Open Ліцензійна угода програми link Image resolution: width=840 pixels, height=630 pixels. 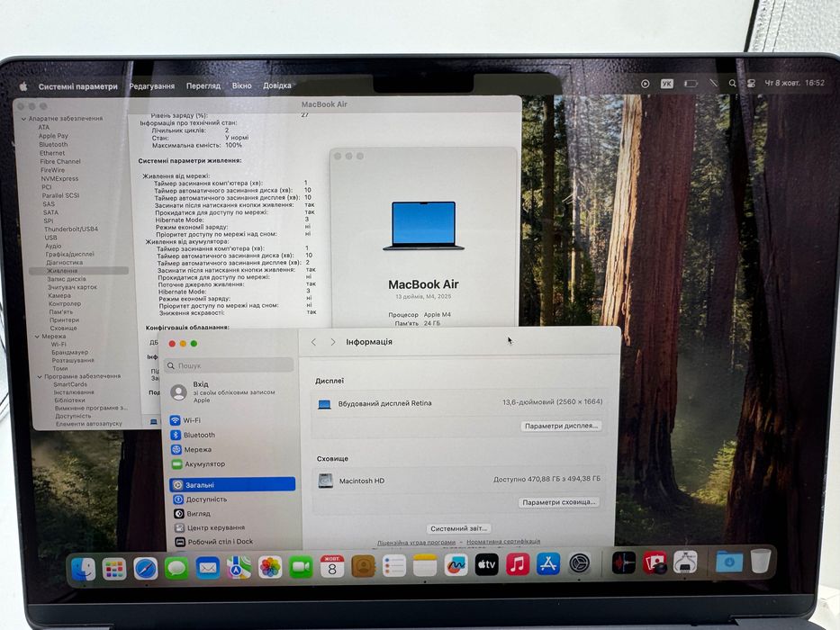(x=416, y=542)
